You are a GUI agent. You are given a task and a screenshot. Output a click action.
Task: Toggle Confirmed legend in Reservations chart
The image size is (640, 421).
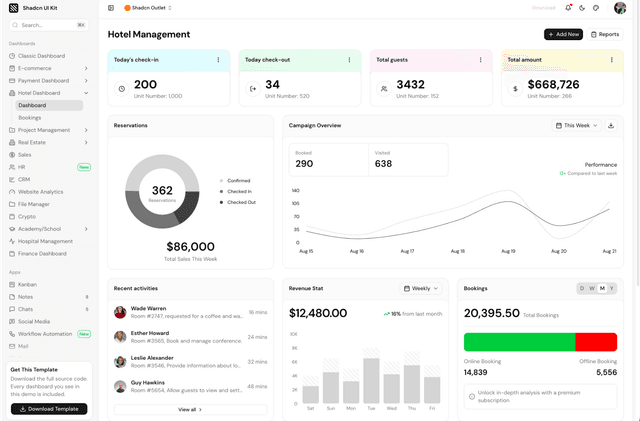[x=235, y=180]
